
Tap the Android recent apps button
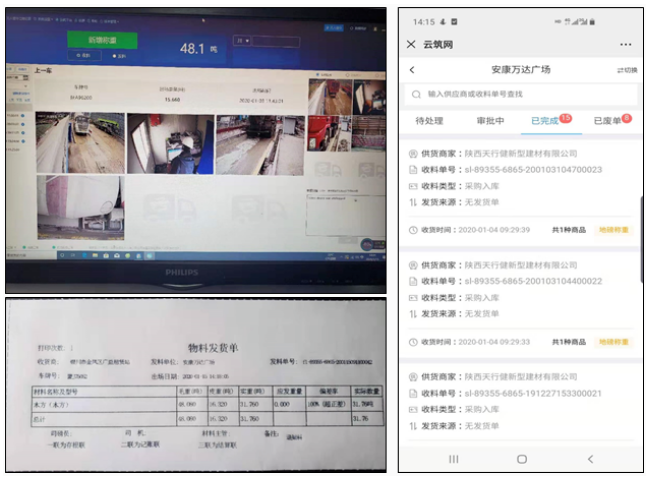454,459
